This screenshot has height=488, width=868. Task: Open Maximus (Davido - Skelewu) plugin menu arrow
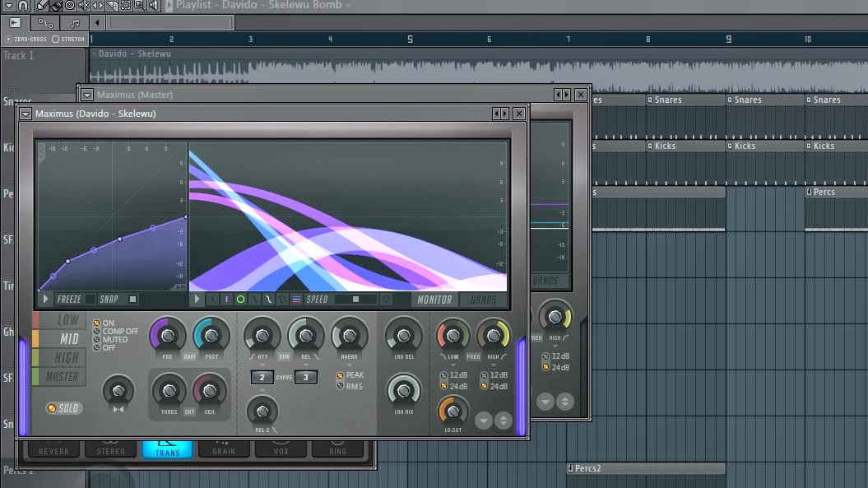[26, 114]
